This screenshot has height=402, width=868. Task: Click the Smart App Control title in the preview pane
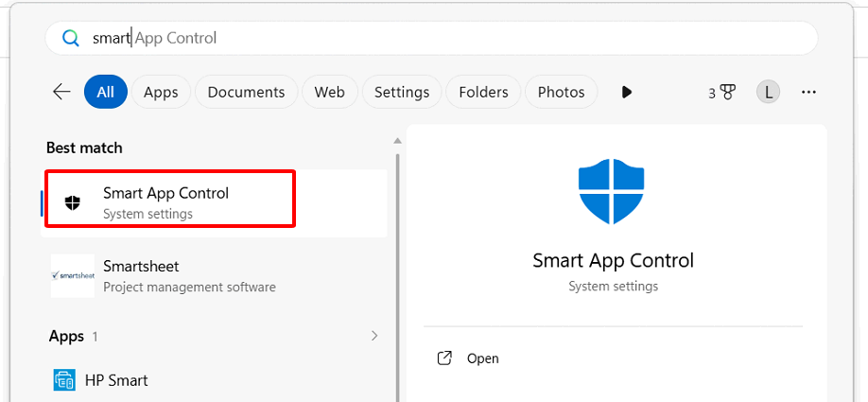tap(613, 260)
